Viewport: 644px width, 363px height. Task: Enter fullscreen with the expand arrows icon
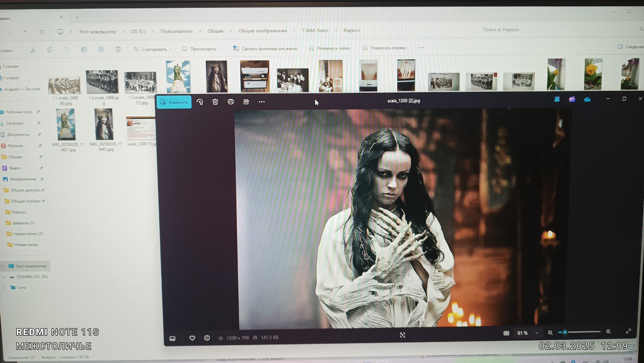[628, 331]
